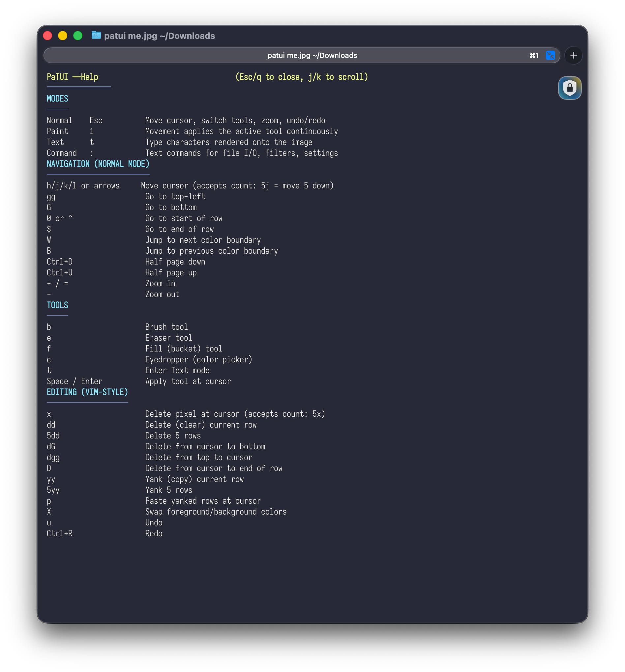Click the 'Ctrl+R' key entry
The image size is (625, 672).
click(60, 534)
